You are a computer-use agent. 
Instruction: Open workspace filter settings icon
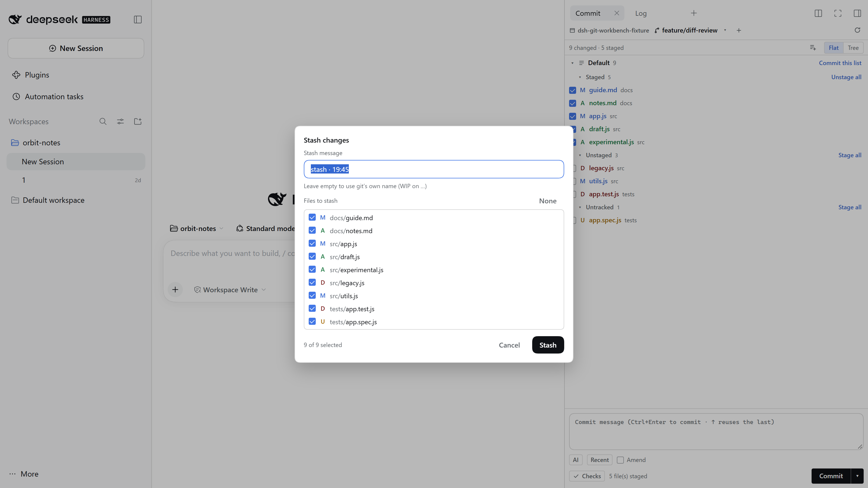pyautogui.click(x=120, y=121)
